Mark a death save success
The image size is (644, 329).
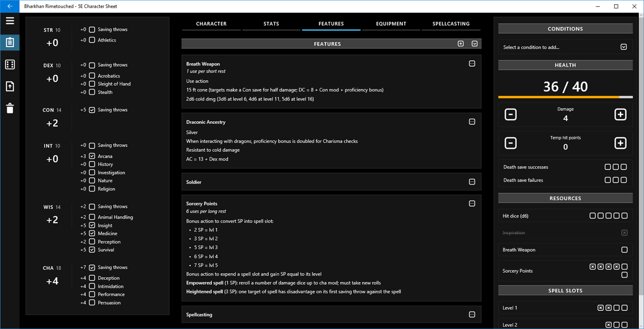608,167
